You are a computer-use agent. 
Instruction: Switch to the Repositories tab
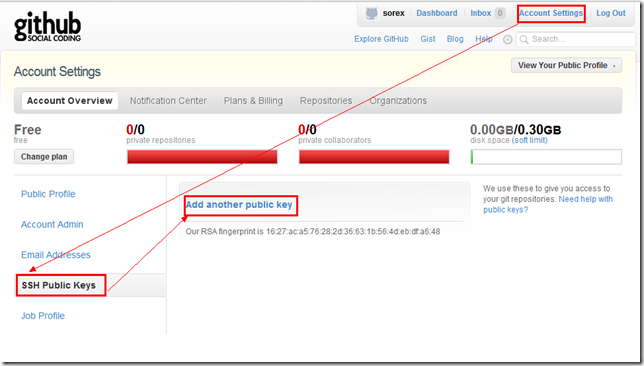pyautogui.click(x=326, y=101)
